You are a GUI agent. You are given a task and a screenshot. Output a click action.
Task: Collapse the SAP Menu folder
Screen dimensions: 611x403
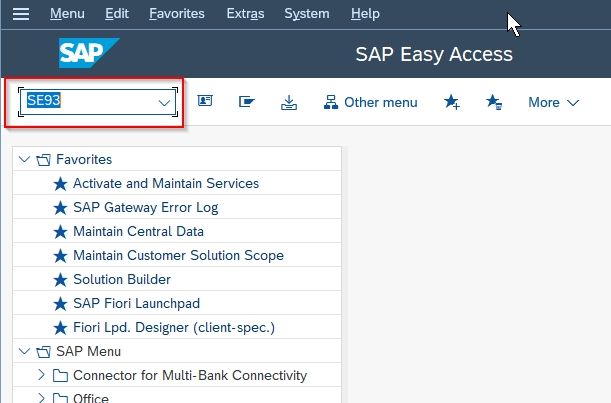click(24, 351)
